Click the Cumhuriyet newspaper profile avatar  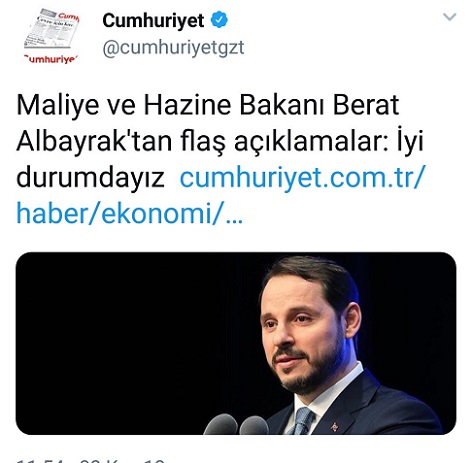[52, 36]
